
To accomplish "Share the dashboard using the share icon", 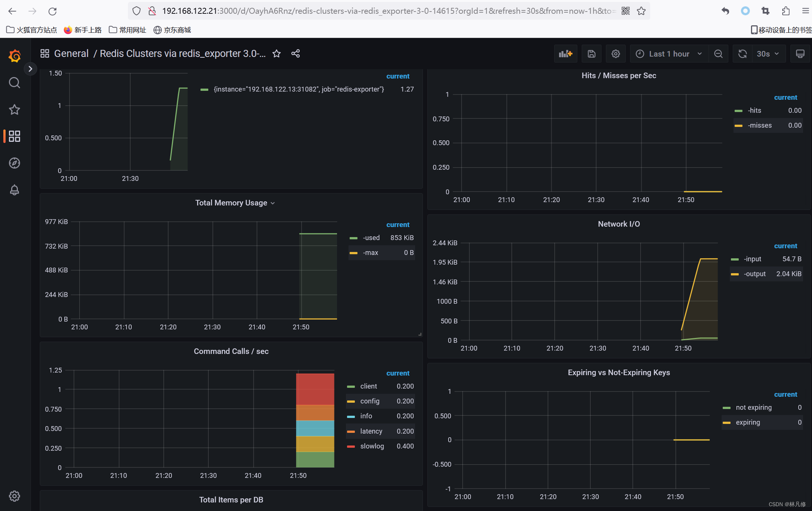I will click(296, 54).
